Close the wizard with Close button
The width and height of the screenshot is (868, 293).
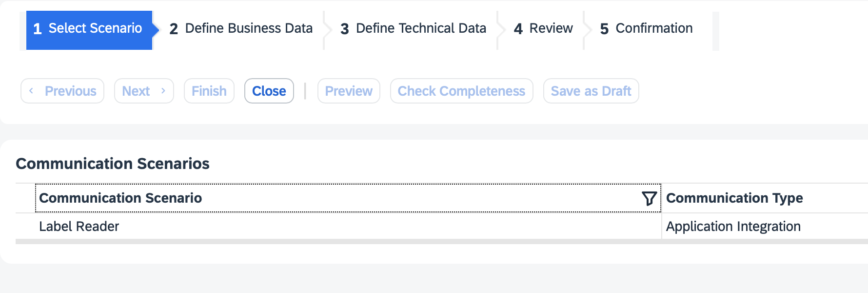pos(269,91)
